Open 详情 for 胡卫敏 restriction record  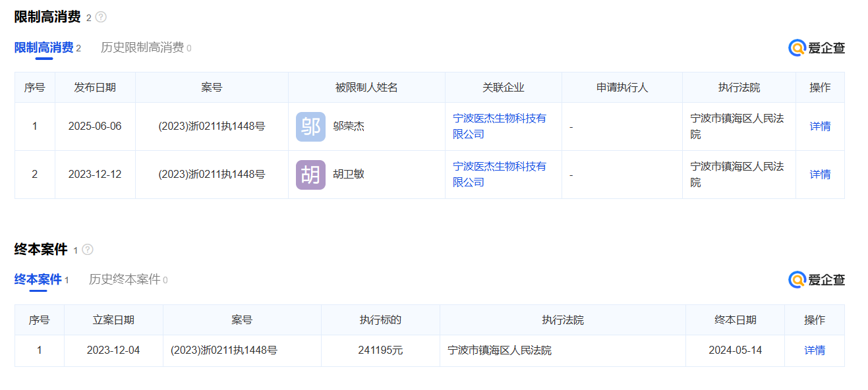820,175
